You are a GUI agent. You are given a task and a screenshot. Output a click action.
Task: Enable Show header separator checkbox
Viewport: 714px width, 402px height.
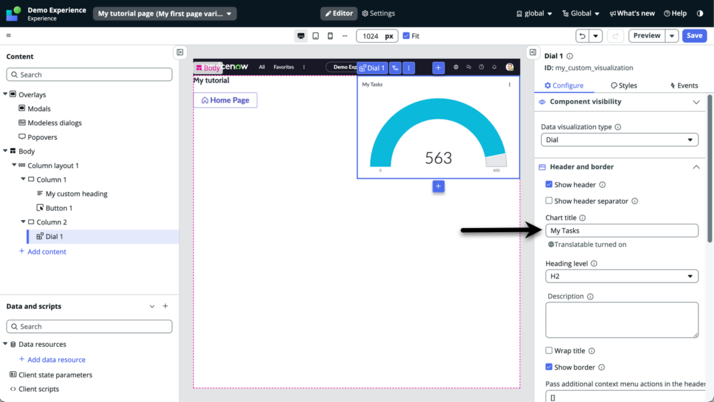click(549, 201)
